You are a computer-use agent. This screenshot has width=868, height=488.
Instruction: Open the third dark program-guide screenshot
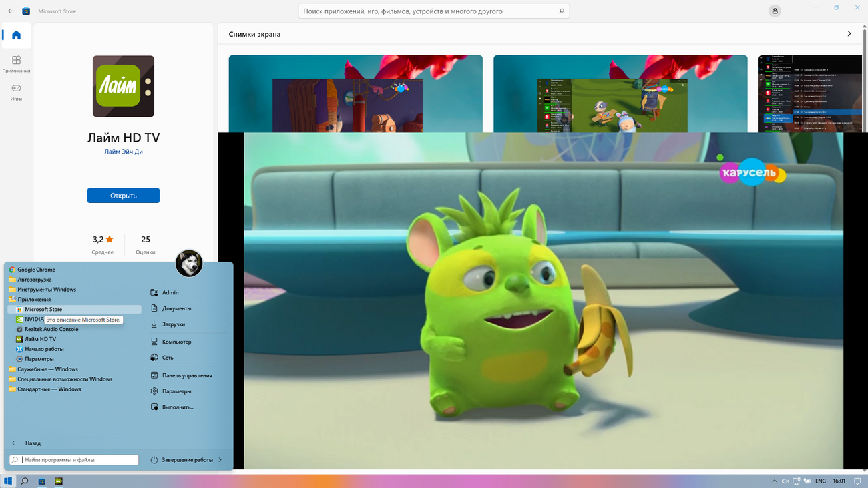[811, 93]
